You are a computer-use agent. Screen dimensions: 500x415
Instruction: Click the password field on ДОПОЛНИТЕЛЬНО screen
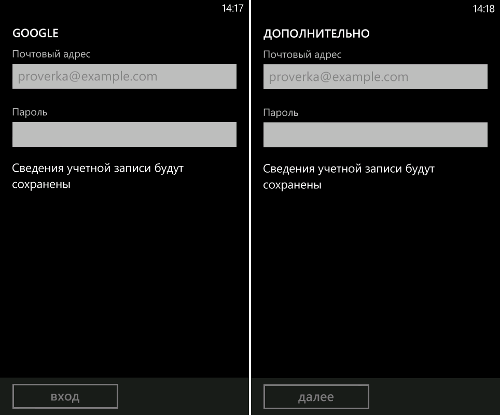(375, 134)
